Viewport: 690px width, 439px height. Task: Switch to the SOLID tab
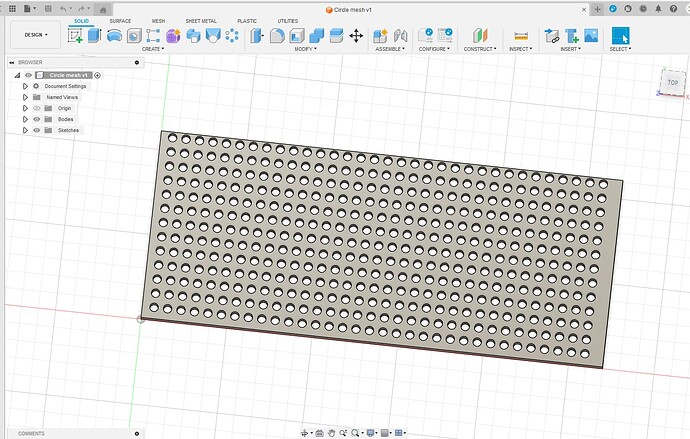pos(81,21)
